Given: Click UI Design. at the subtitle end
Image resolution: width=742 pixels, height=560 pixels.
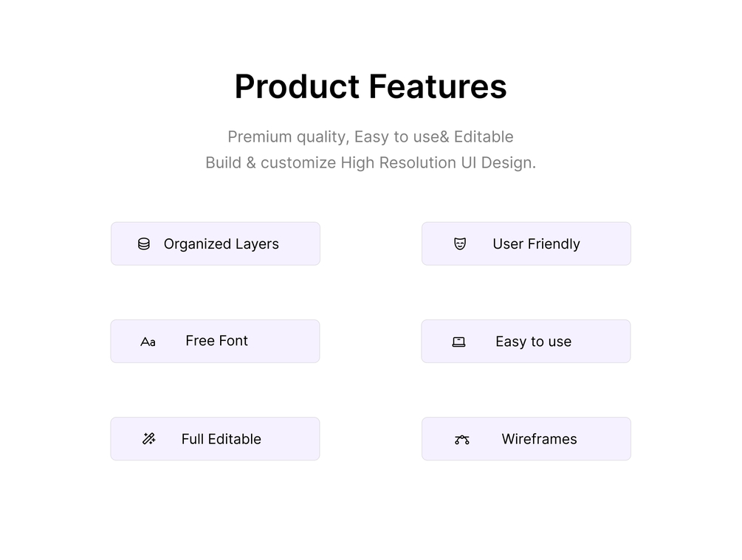Looking at the screenshot, I should 498,163.
